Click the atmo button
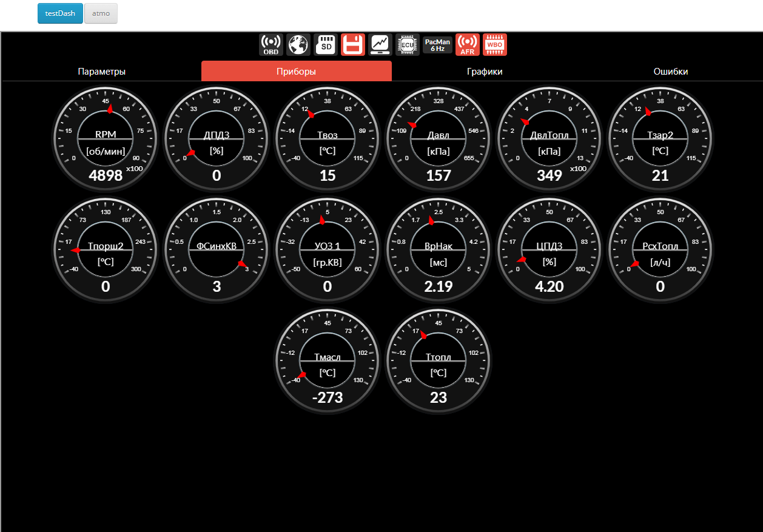This screenshot has height=532, width=763. coord(101,13)
